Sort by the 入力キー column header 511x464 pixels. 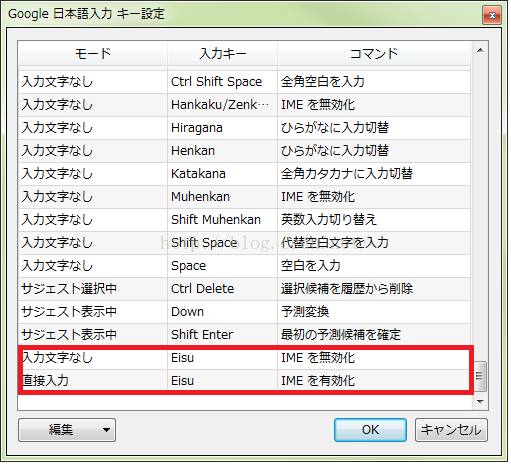223,54
